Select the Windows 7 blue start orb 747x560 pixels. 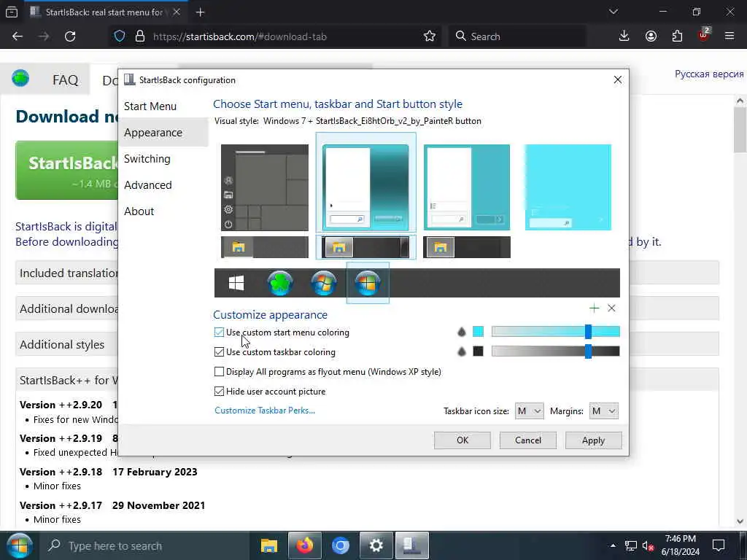click(324, 283)
